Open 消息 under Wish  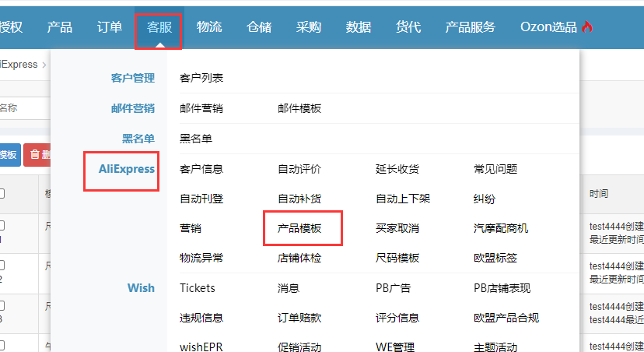[x=289, y=288]
